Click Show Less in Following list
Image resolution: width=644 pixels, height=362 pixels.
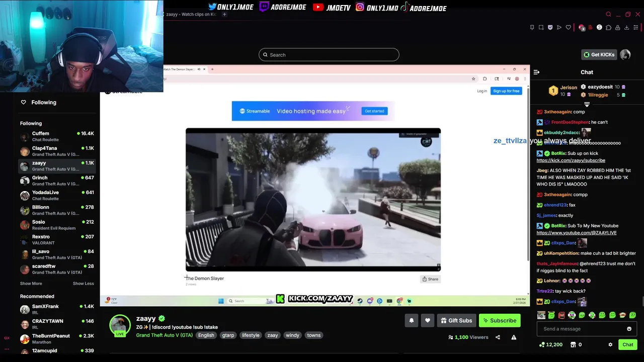[83, 284]
